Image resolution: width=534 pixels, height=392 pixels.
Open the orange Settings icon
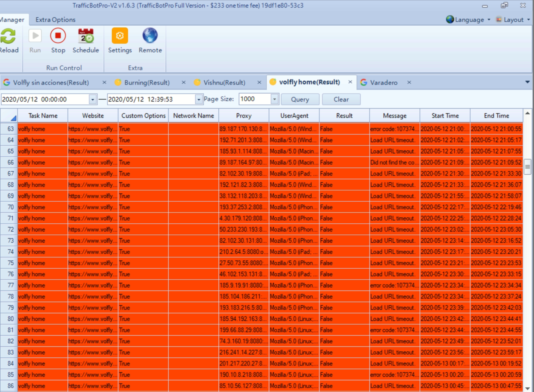point(120,36)
